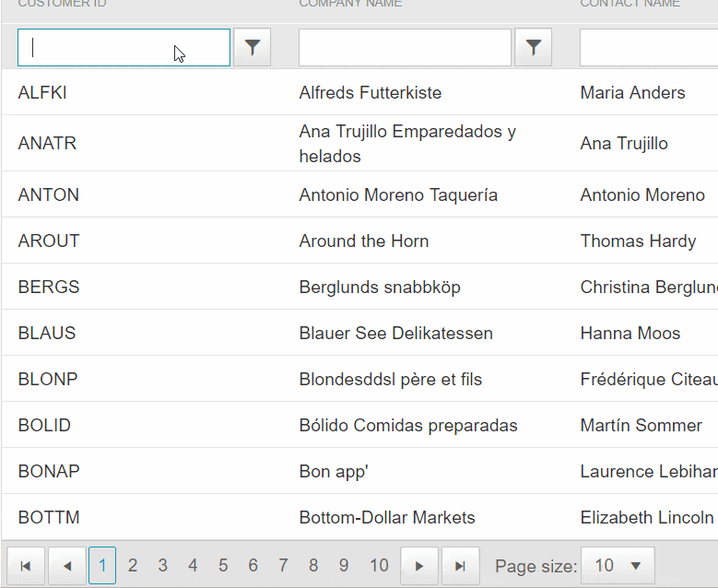Click contact Christina Berglund
This screenshot has width=718, height=588.
click(649, 288)
